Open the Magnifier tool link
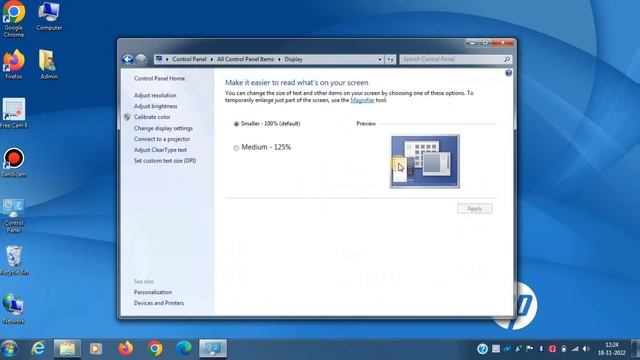 pyautogui.click(x=362, y=100)
